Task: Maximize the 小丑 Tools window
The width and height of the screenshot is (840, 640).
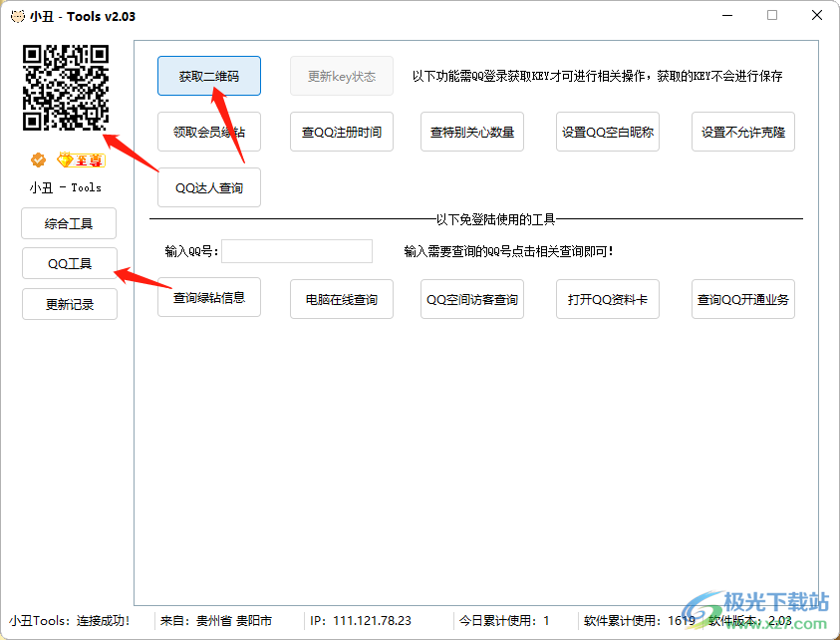Action: tap(772, 16)
